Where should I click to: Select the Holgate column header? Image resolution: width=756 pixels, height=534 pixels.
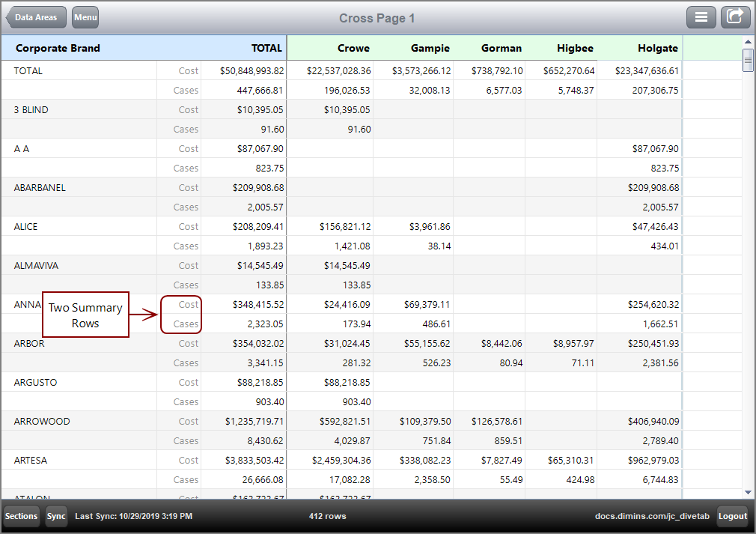[657, 48]
